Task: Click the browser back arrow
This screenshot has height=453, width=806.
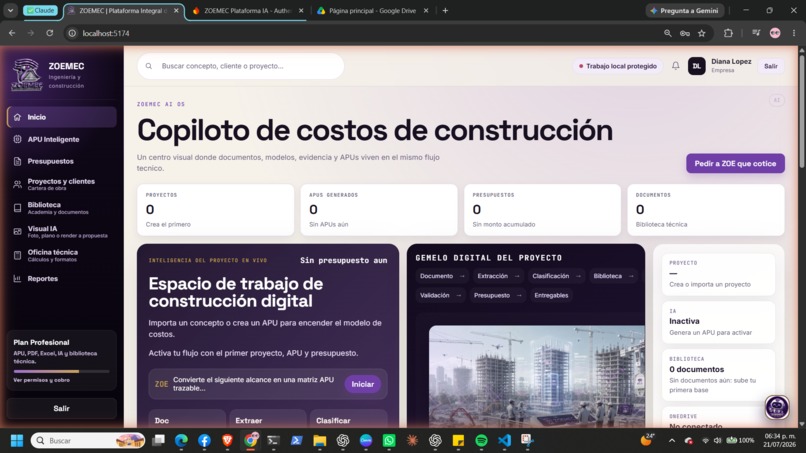Action: click(x=12, y=33)
